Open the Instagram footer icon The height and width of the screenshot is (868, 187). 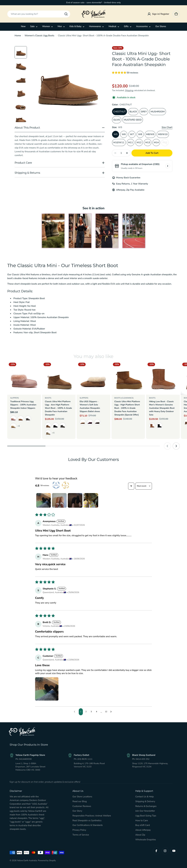[x=165, y=851]
